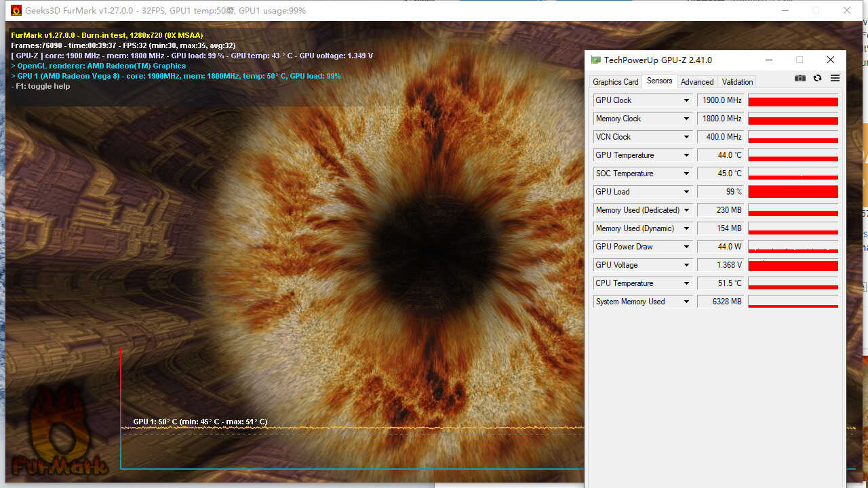This screenshot has width=868, height=488.
Task: Open the Memory Clock sensor dropdown
Action: click(686, 119)
